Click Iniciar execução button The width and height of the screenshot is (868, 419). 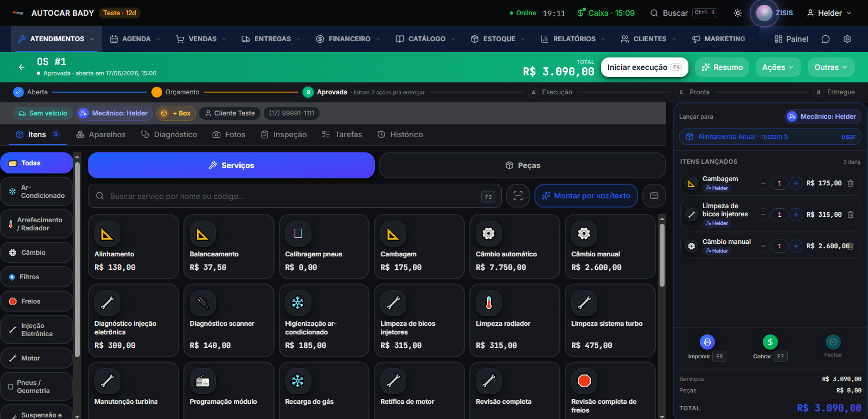click(644, 67)
